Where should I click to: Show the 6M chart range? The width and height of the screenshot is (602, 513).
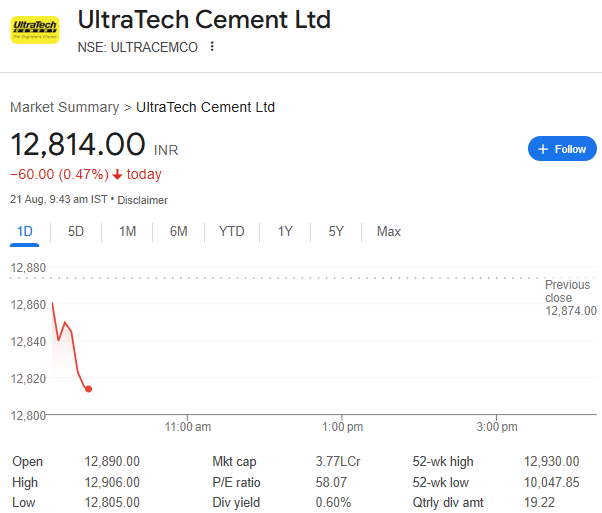[179, 232]
